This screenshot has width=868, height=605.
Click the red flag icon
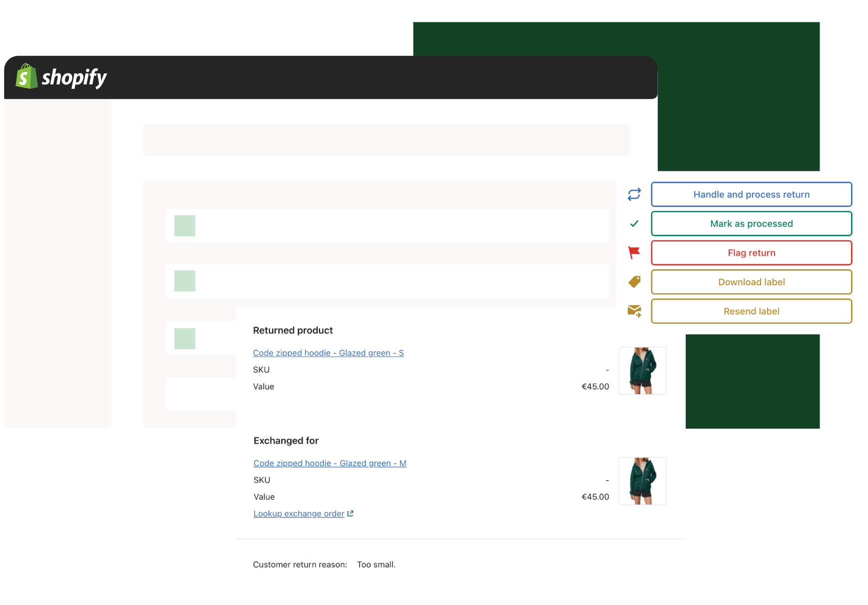634,253
